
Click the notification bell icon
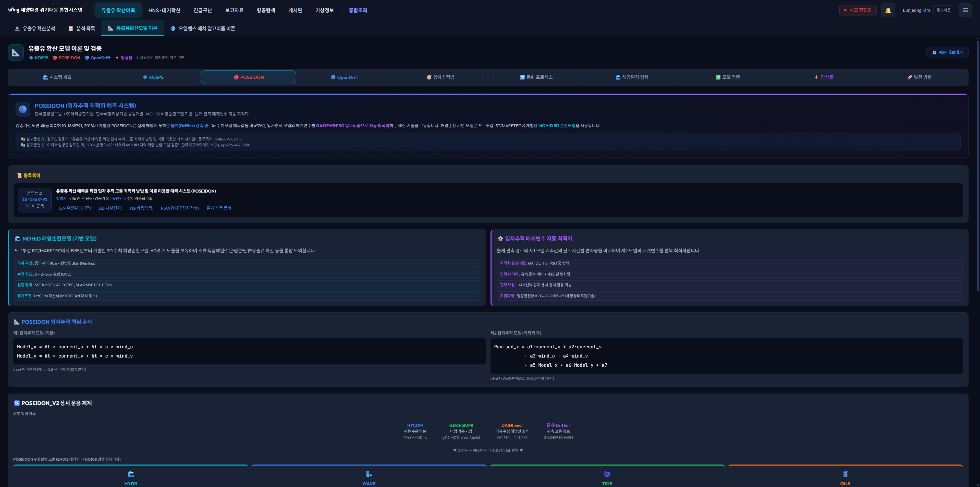[888, 10]
